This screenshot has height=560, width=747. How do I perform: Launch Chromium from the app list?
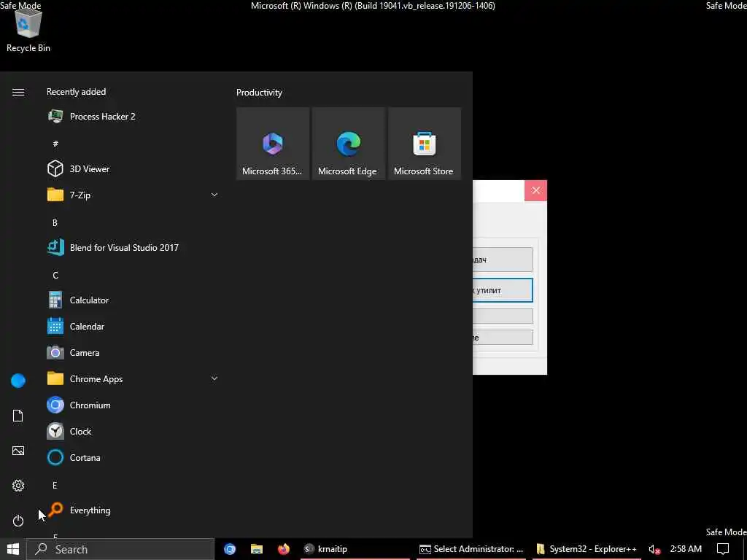pos(131,405)
